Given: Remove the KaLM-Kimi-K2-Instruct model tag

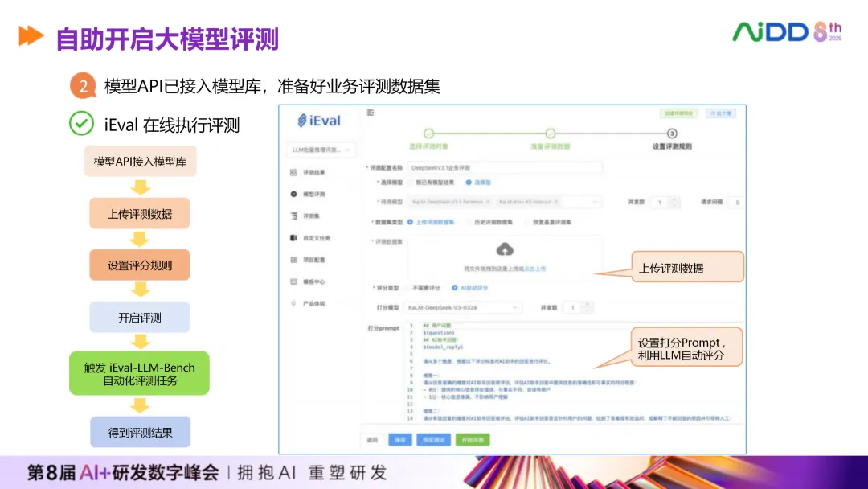Looking at the screenshot, I should (556, 202).
